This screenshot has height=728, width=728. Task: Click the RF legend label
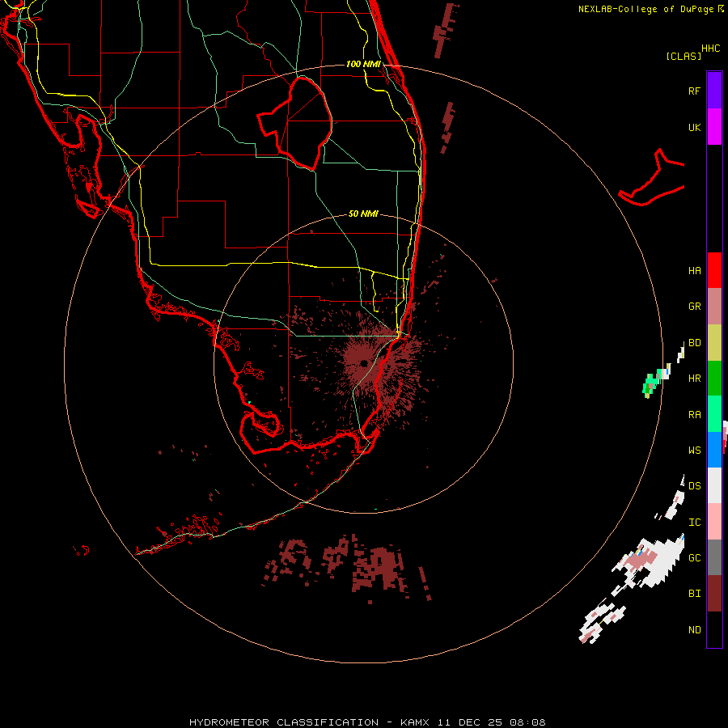(694, 91)
